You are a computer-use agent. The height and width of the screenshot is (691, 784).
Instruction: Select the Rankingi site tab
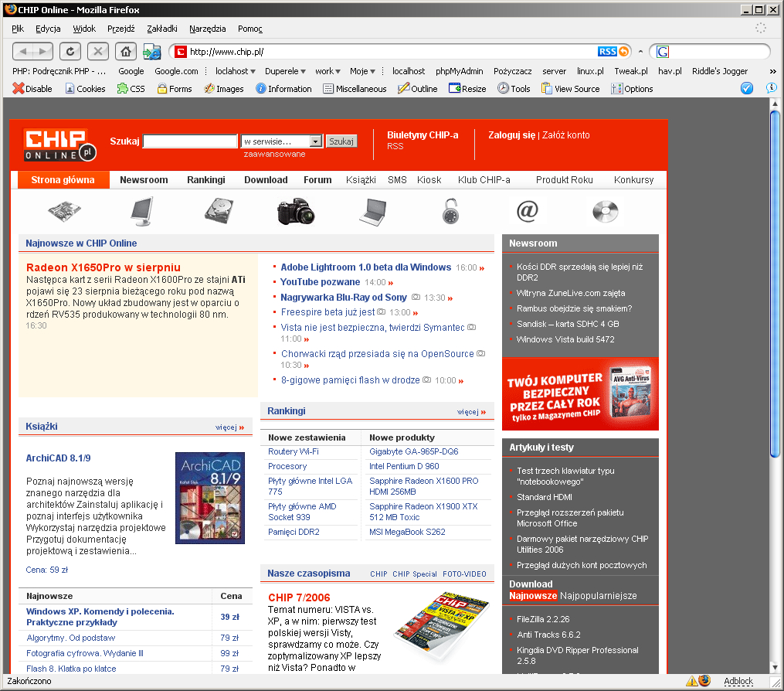[x=206, y=179]
